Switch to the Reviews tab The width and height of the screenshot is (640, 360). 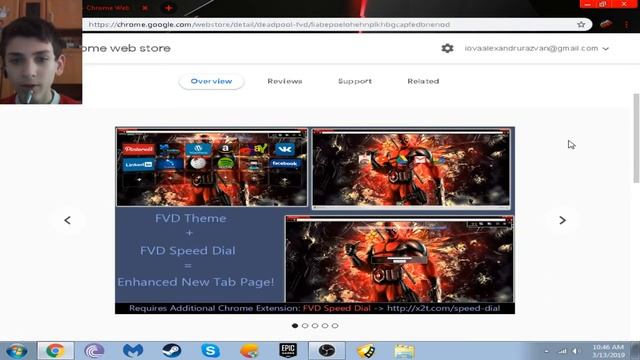285,81
